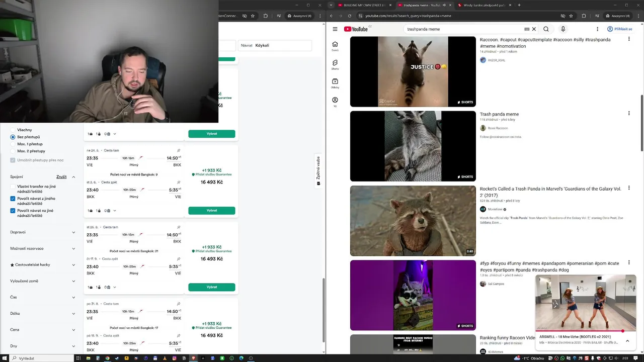Screen dimensions: 644x362
Task: Activate YouTube voice search microphone
Action: (563, 29)
